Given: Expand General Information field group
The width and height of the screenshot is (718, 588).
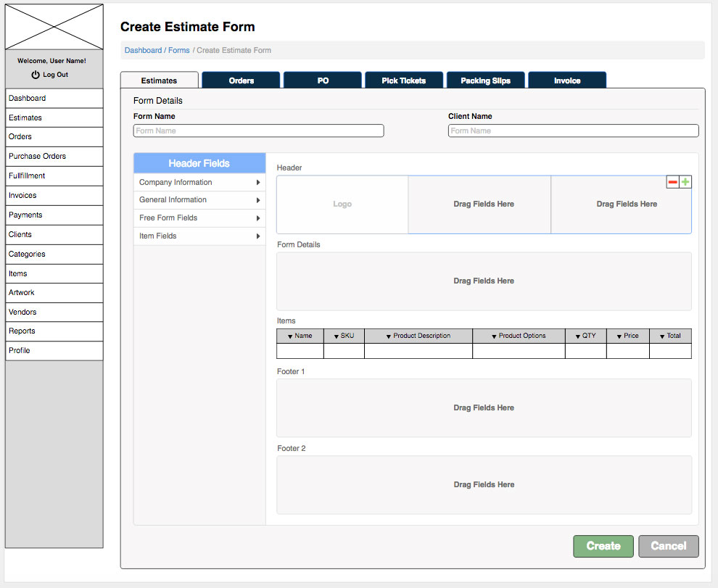Looking at the screenshot, I should tap(258, 200).
